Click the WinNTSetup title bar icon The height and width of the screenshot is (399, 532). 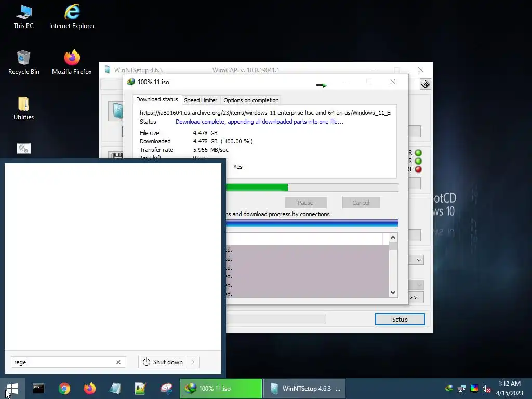click(108, 70)
